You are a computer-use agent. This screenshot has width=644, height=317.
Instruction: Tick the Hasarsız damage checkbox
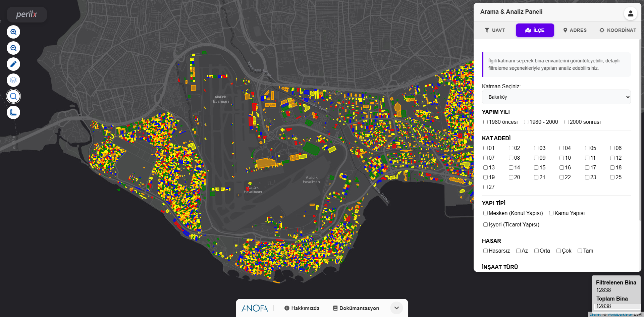[485, 251]
